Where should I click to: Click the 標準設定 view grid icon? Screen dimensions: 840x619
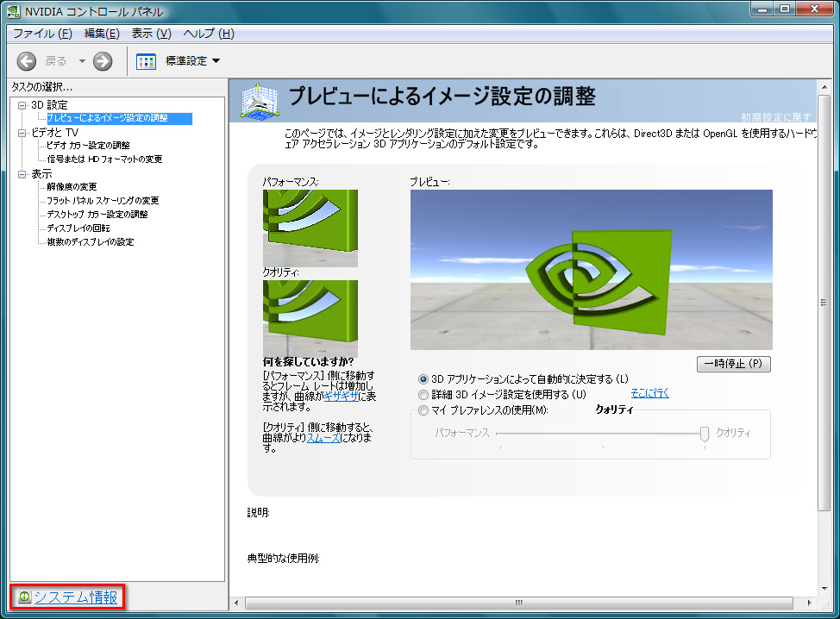[x=146, y=61]
